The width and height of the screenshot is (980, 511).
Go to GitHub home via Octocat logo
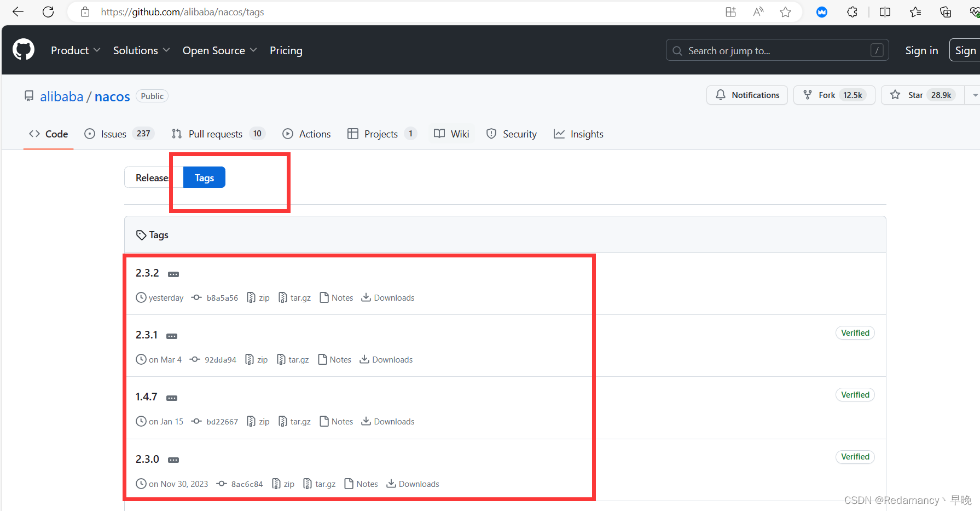(x=24, y=50)
